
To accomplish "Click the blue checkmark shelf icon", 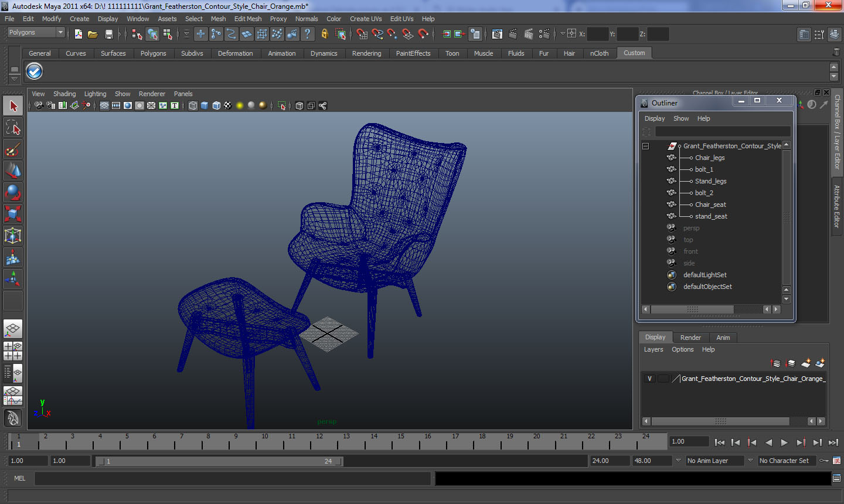I will [35, 71].
